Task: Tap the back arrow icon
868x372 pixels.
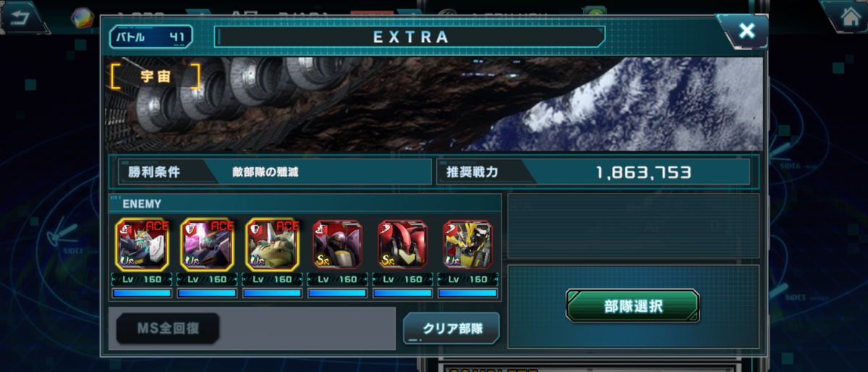Action: click(x=24, y=16)
